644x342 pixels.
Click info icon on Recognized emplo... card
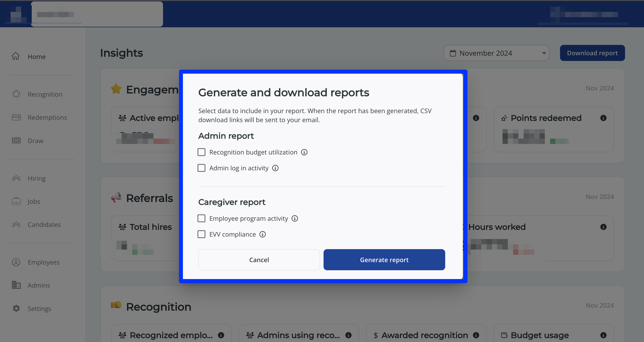click(221, 335)
